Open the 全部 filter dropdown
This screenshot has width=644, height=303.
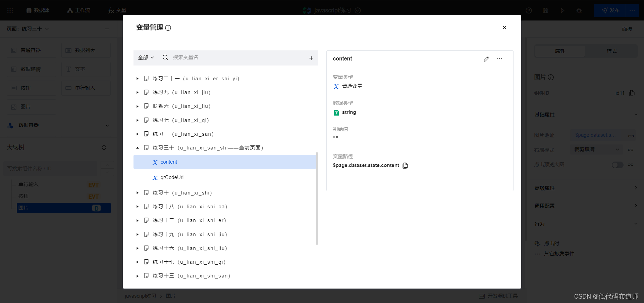click(146, 57)
